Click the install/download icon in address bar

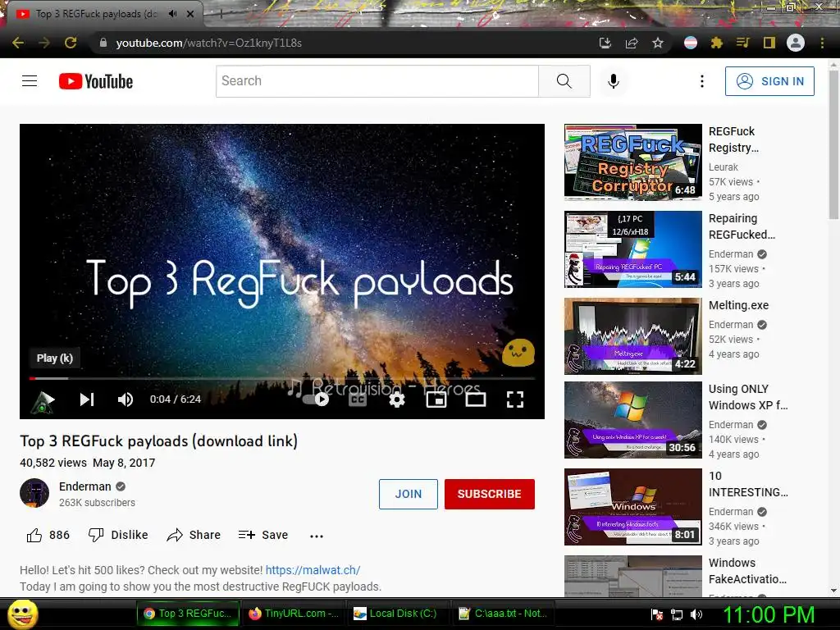605,43
